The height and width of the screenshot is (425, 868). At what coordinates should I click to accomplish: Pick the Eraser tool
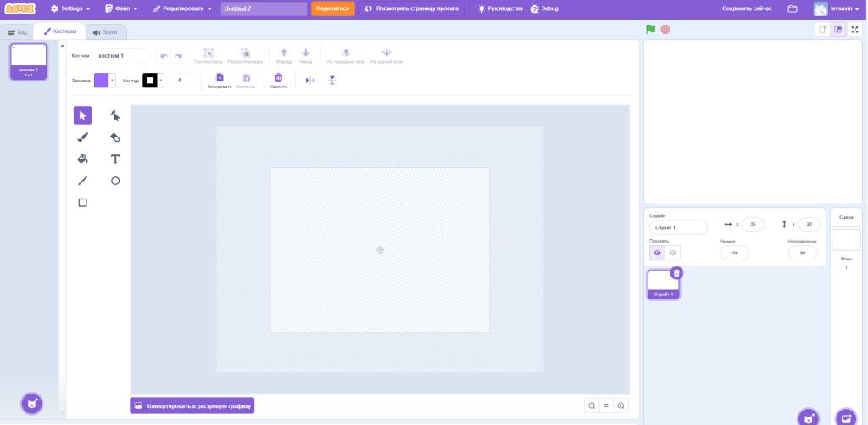(x=115, y=137)
